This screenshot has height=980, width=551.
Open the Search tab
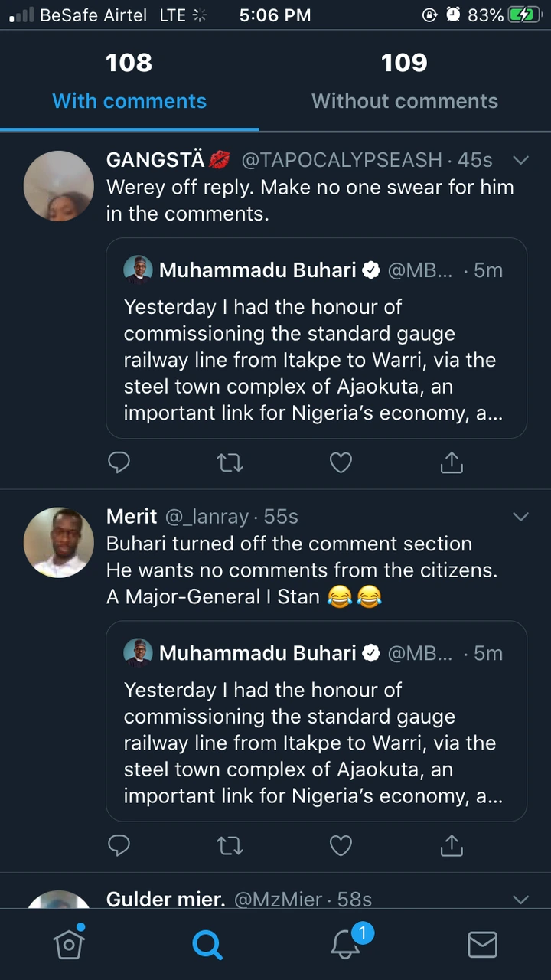tap(207, 944)
